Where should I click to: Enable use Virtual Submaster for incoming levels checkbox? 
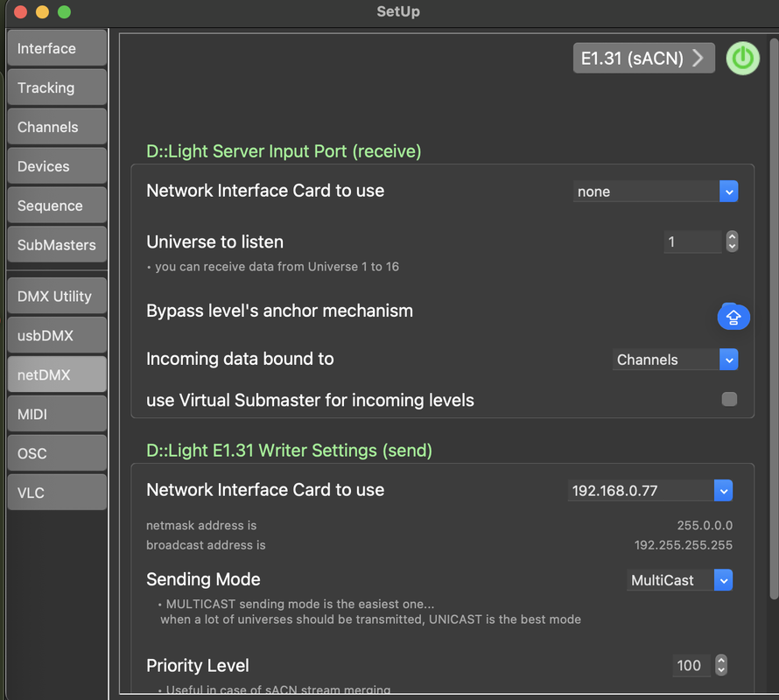[x=729, y=399]
